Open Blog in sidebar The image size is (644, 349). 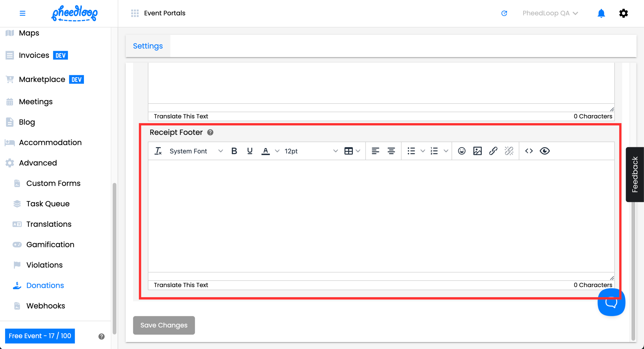[x=27, y=122]
